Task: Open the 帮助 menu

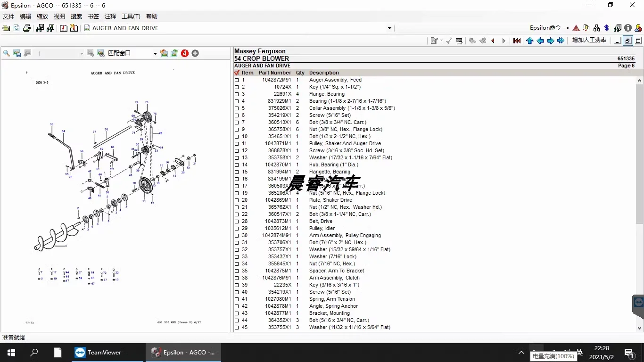Action: coord(152,16)
